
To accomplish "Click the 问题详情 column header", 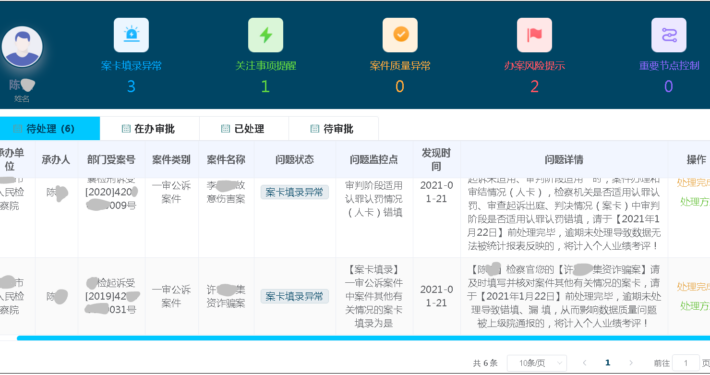I will tap(564, 159).
